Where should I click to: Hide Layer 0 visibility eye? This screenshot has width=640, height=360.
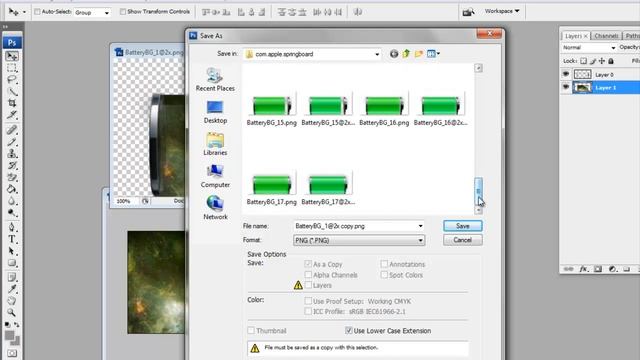coord(566,74)
